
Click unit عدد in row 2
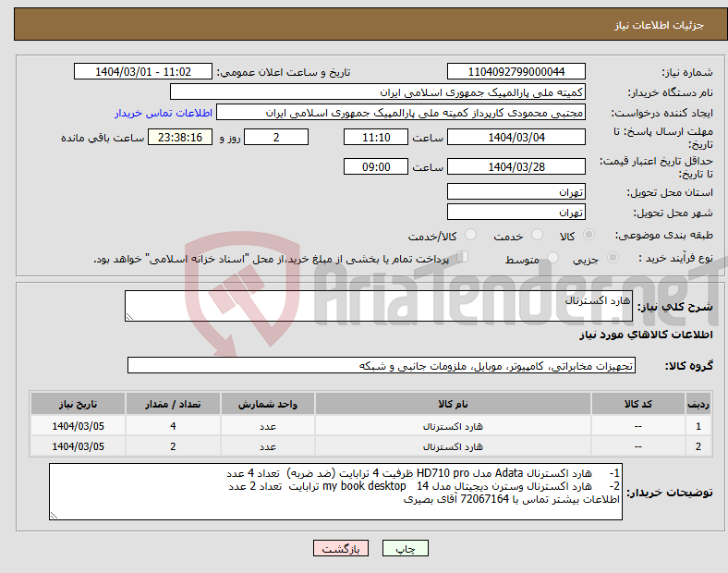268,446
